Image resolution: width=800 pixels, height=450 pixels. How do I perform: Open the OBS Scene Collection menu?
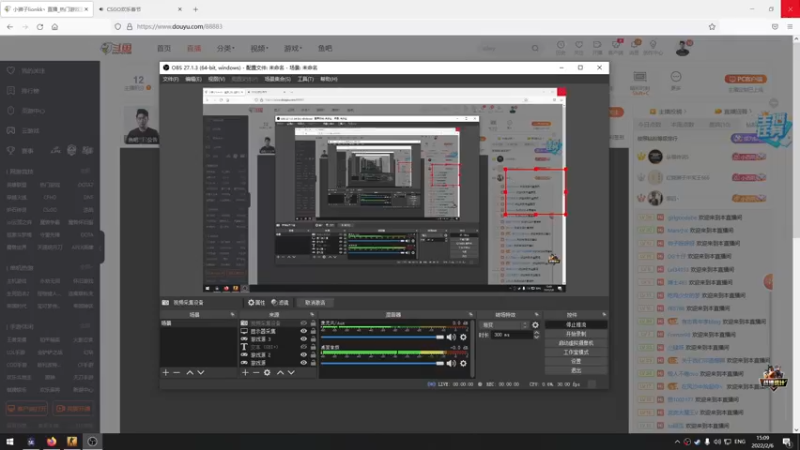[x=278, y=79]
